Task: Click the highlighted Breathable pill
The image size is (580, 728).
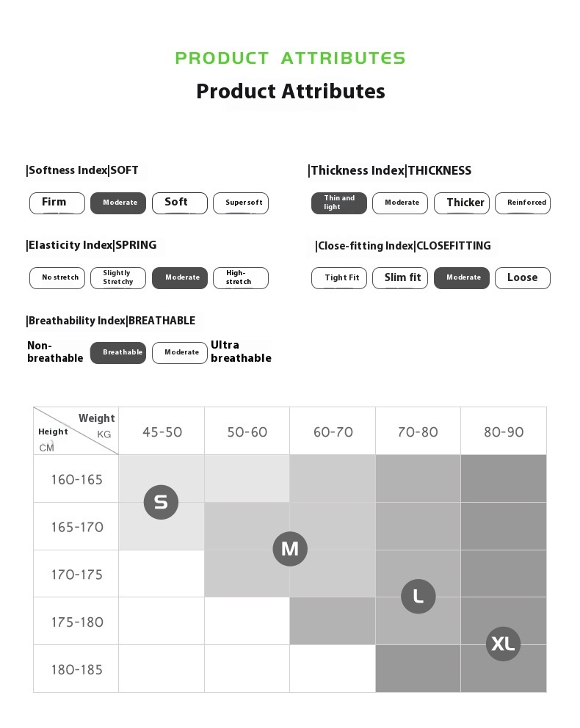Action: click(118, 352)
